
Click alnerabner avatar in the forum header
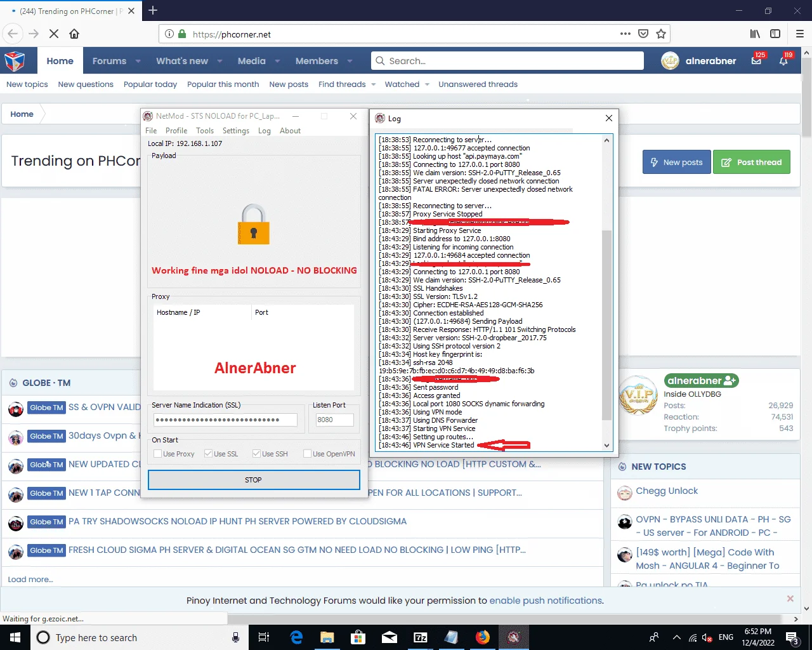tap(670, 61)
